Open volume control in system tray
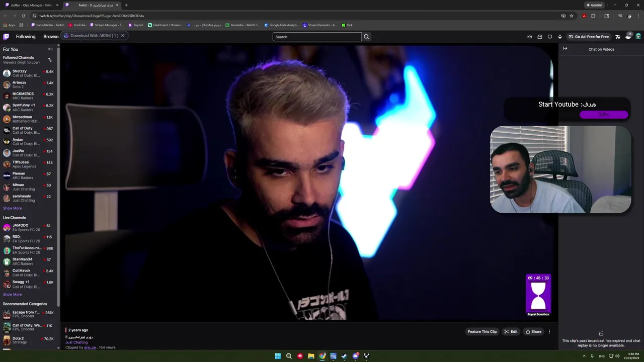The height and width of the screenshot is (362, 644). click(617, 356)
